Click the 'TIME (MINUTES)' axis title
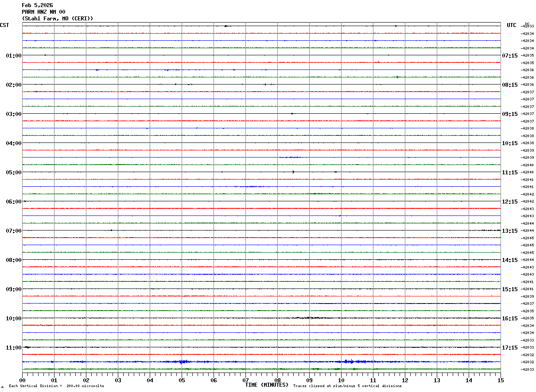Screen dimensions: 536x392 click(267, 385)
